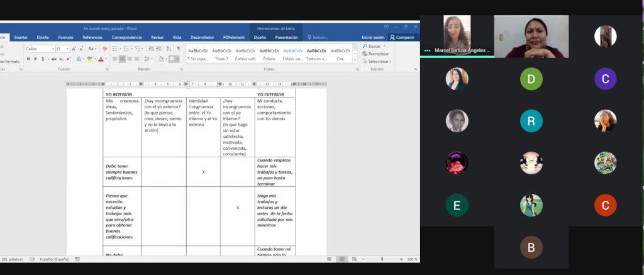This screenshot has height=275, width=644.
Task: Set line and paragraph spacing
Action: click(x=147, y=59)
